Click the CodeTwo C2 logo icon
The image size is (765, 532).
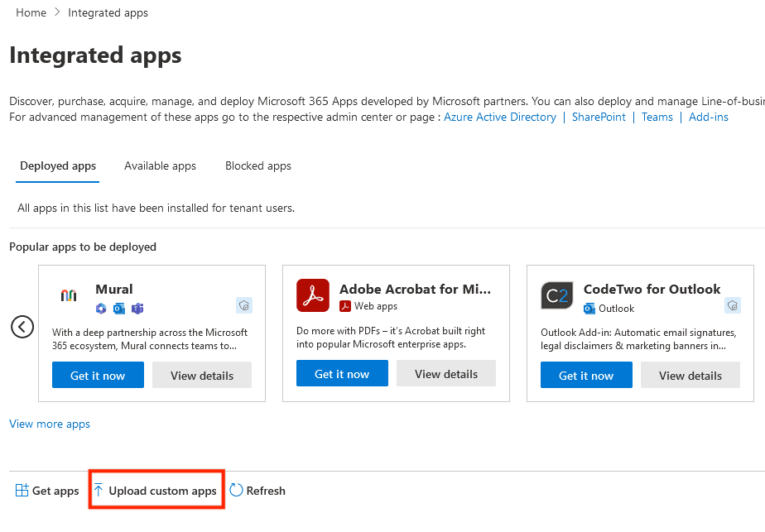tap(557, 295)
